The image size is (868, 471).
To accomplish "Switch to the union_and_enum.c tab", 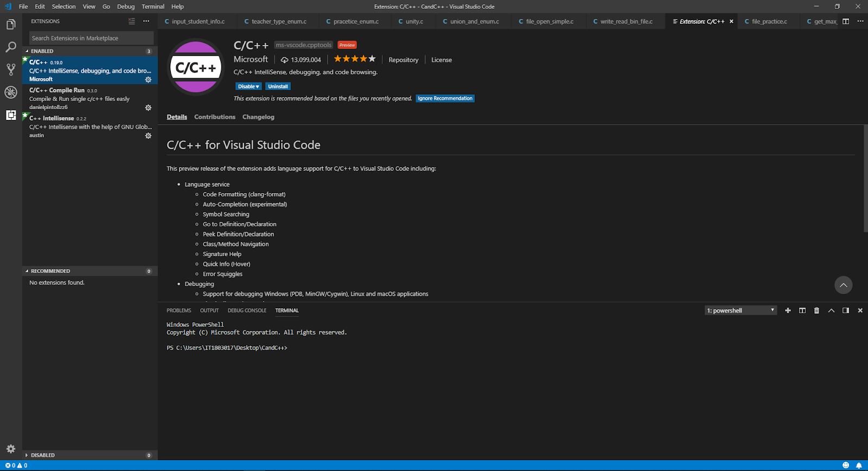I will click(x=474, y=22).
